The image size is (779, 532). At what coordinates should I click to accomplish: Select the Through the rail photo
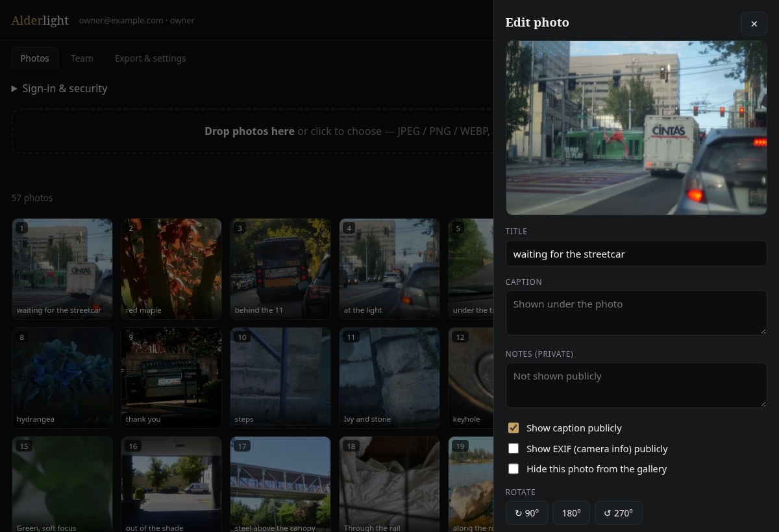[x=389, y=484]
